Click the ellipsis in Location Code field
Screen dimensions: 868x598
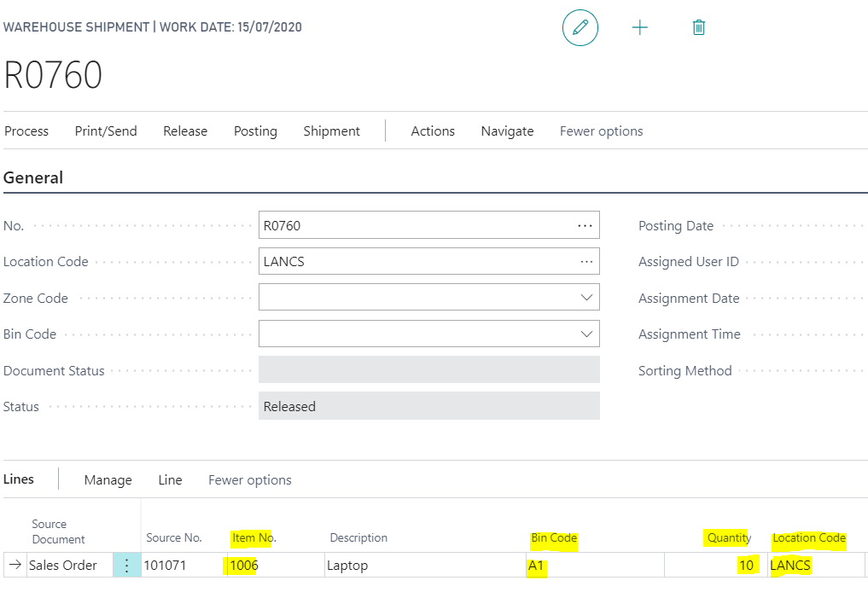click(586, 262)
